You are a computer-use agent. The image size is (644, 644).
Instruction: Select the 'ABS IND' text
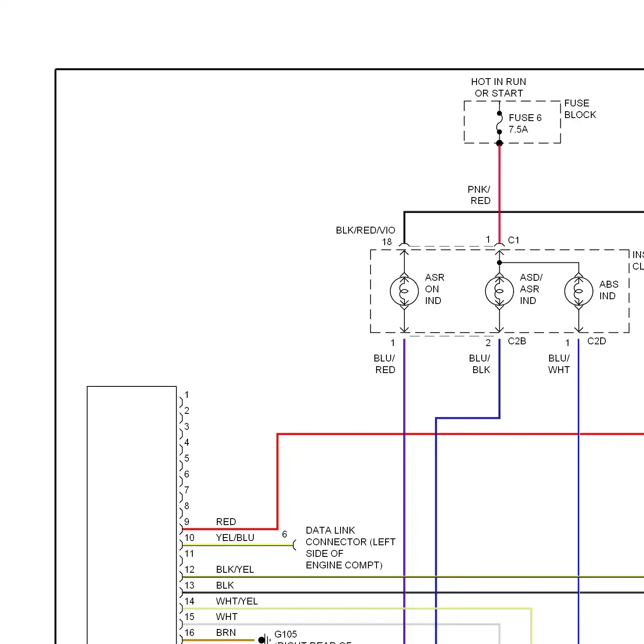point(609,290)
